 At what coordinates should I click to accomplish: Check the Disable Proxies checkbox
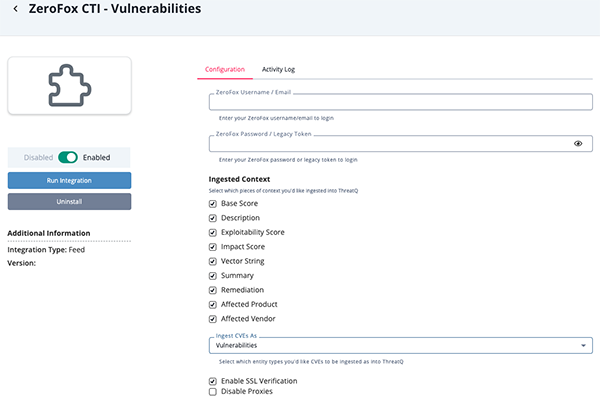coord(213,392)
